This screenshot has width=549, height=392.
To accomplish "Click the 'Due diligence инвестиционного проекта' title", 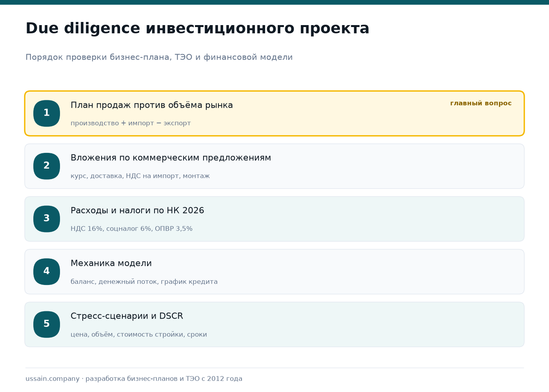I will [197, 29].
